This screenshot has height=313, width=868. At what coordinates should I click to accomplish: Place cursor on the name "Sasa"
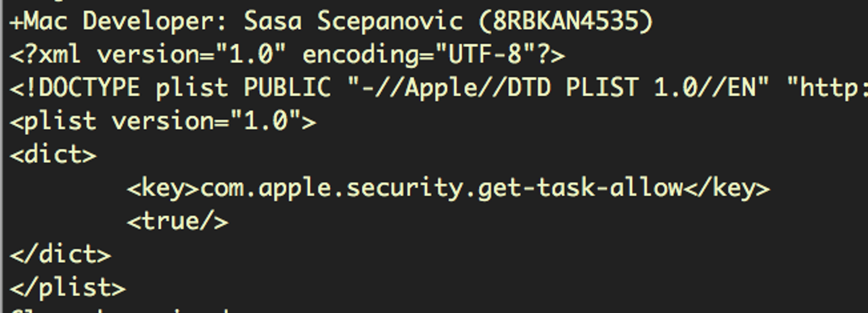pos(273,21)
